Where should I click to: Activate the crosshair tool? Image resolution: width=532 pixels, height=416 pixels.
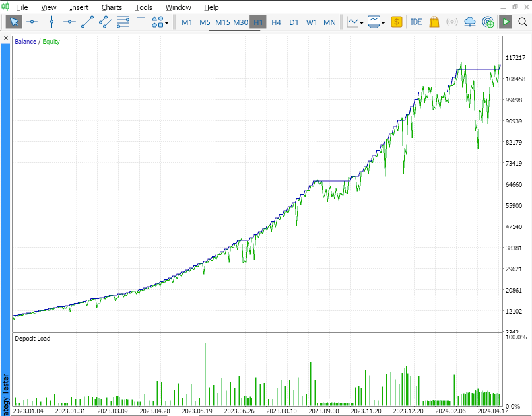pyautogui.click(x=31, y=22)
